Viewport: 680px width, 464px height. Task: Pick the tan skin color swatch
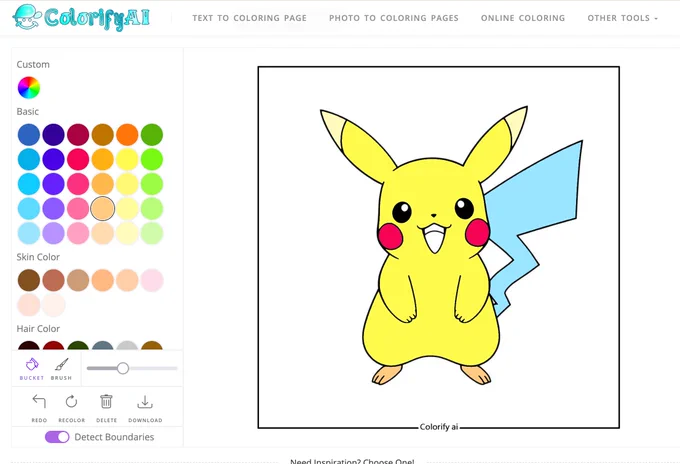78,280
